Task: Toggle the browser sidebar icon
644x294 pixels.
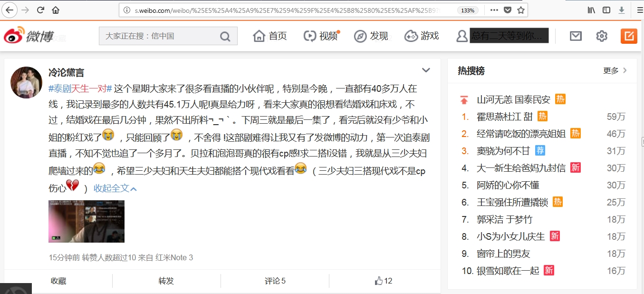Action: pos(606,10)
